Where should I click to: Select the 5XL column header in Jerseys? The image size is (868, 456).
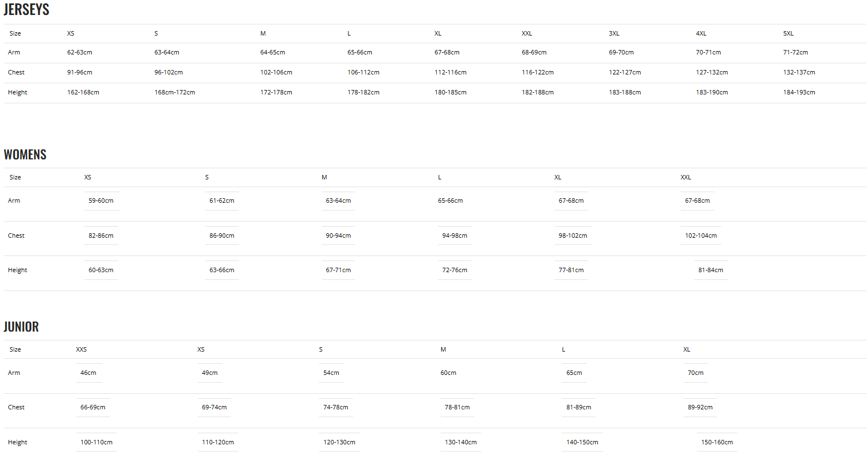pos(788,33)
